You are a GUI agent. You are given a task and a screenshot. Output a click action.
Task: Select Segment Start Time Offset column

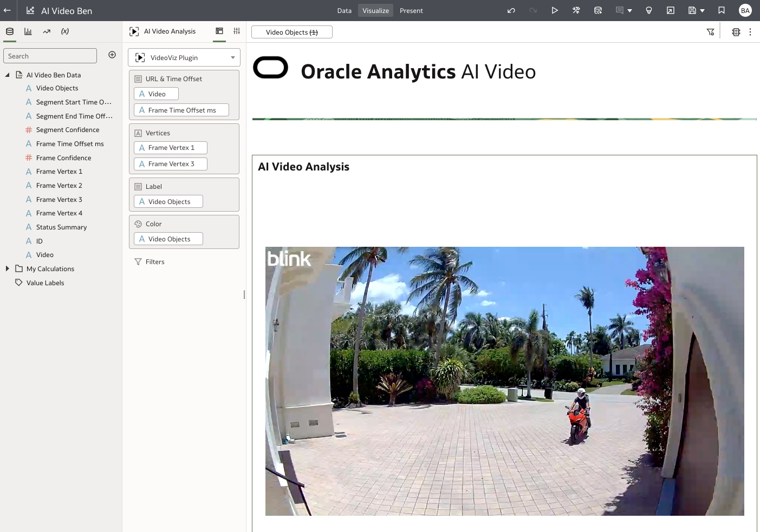(73, 102)
